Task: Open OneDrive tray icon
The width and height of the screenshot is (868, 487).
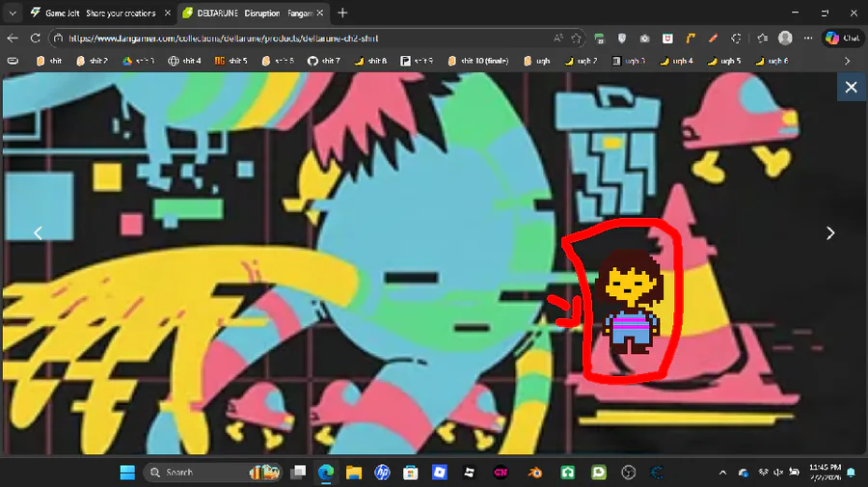Action: click(x=744, y=473)
